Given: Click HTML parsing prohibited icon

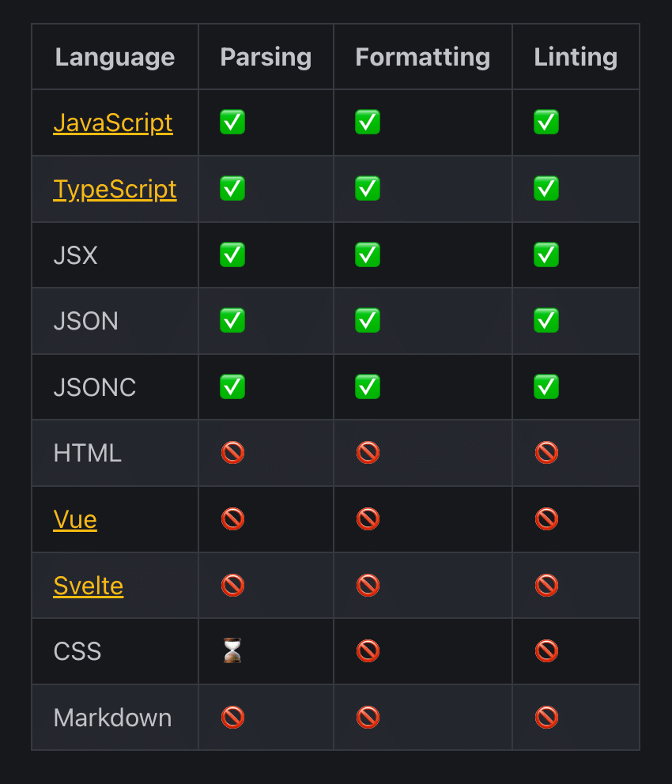Looking at the screenshot, I should click(232, 453).
